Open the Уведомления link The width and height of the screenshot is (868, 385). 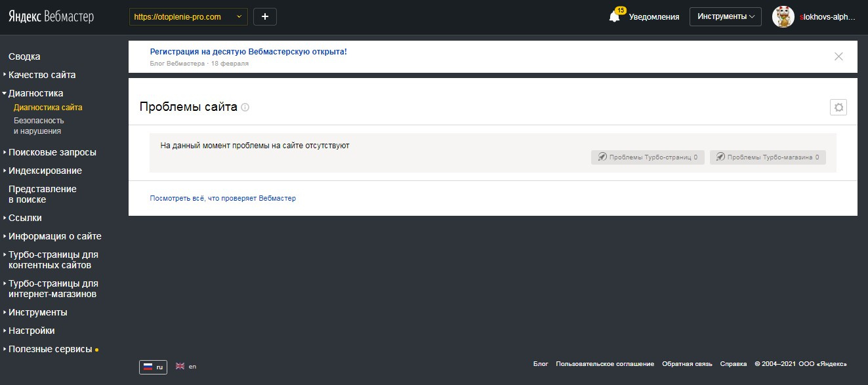click(654, 17)
